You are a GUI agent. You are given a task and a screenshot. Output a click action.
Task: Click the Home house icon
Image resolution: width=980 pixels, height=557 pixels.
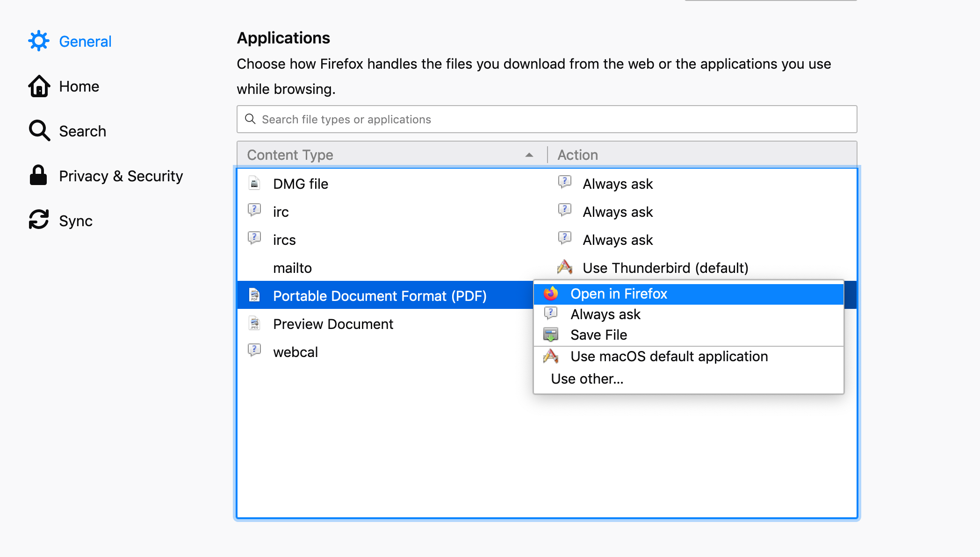[x=39, y=86]
